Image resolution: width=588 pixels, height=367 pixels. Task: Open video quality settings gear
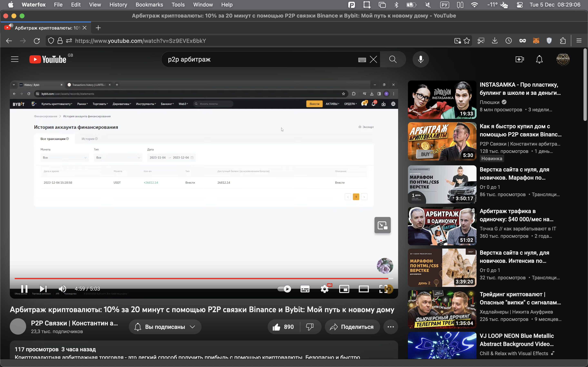325,289
